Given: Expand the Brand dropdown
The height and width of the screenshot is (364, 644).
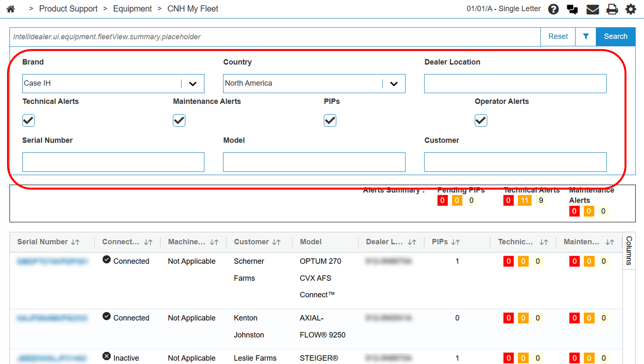Looking at the screenshot, I should tap(193, 84).
